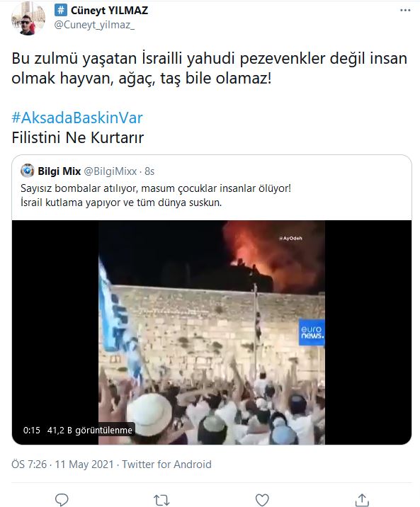Click the Cüneyt YILMAZ display name
Screen dimensions: 420x507
(x=109, y=11)
